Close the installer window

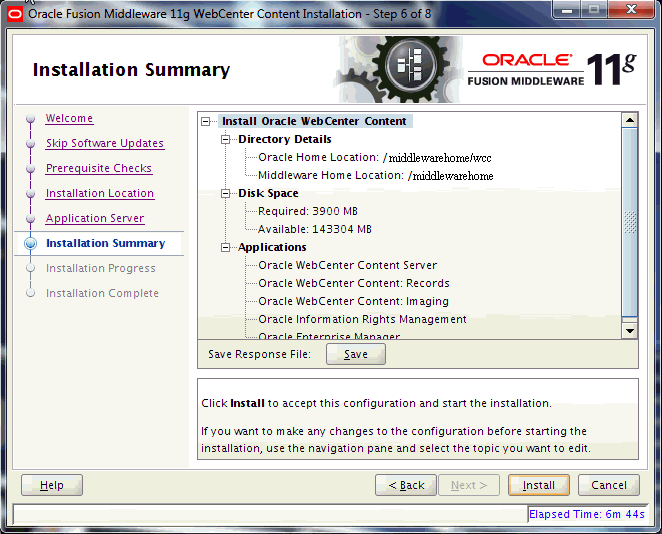click(632, 10)
